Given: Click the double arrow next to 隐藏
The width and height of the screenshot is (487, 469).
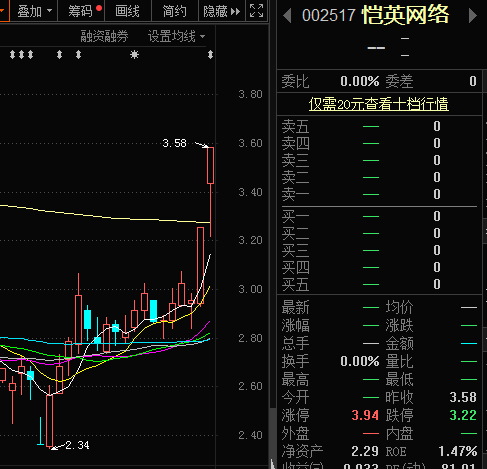Looking at the screenshot, I should tap(235, 12).
